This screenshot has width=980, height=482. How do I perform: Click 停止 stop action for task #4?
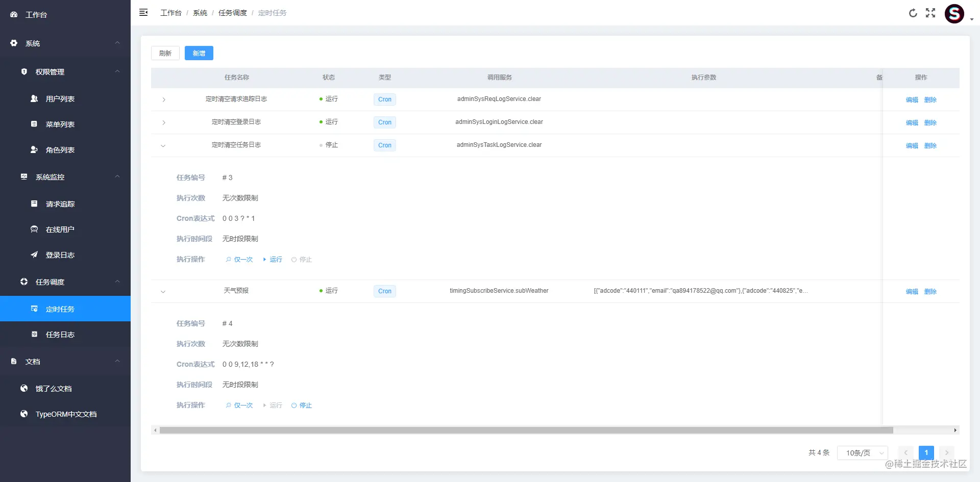click(302, 405)
